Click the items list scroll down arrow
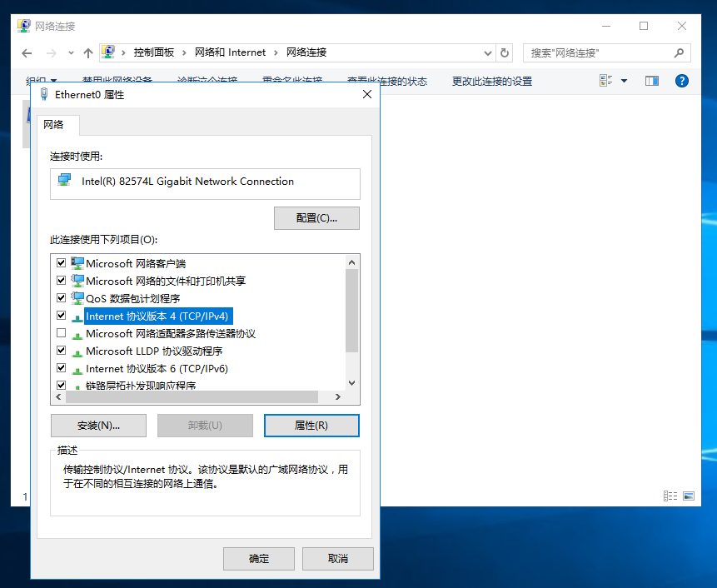 pyautogui.click(x=351, y=383)
